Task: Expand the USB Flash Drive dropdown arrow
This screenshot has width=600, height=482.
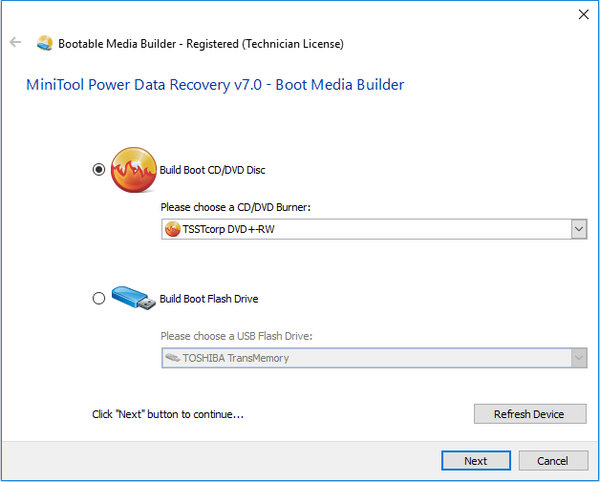Action: coord(579,358)
